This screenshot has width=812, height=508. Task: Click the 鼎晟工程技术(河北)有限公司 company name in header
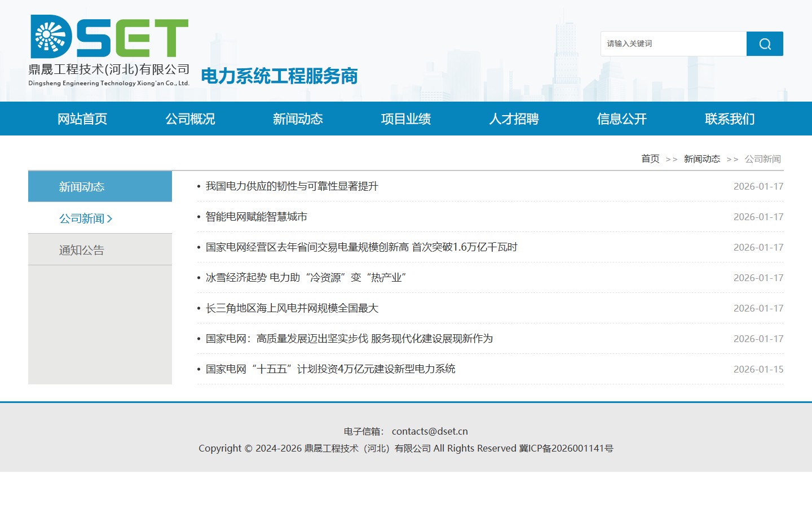109,69
